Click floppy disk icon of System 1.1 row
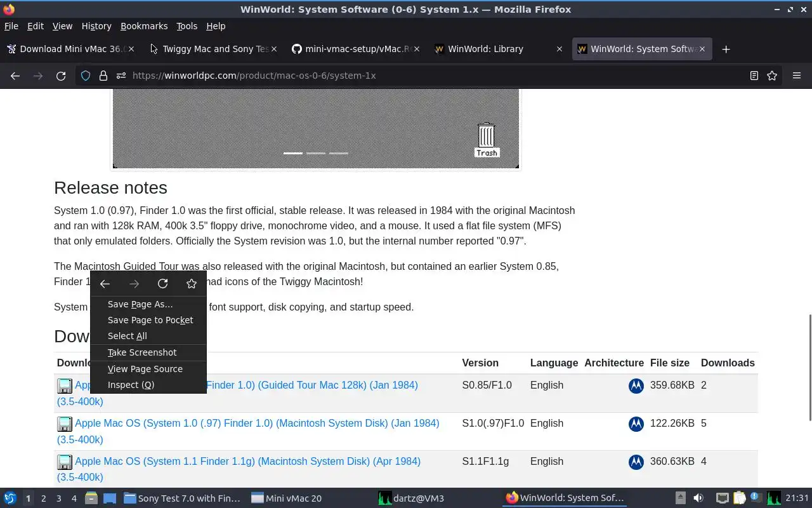Viewport: 812px width, 508px height. coord(65,462)
